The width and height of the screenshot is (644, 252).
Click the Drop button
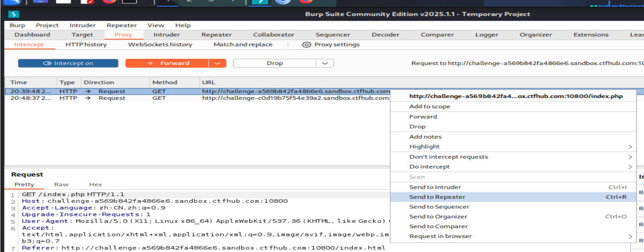coord(275,63)
